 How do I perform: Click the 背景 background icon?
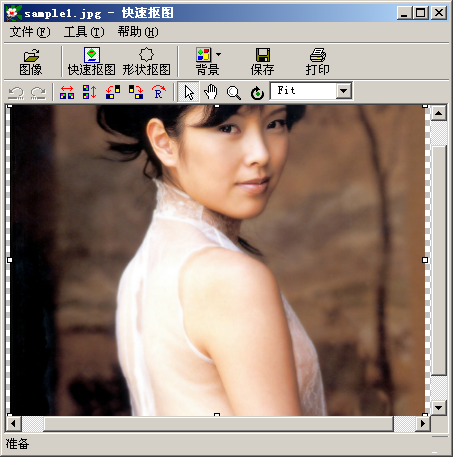coord(204,62)
